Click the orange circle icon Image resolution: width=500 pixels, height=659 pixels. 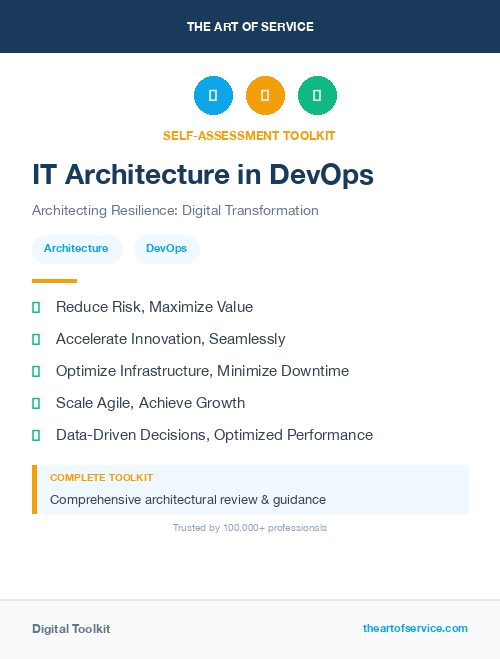tap(265, 95)
